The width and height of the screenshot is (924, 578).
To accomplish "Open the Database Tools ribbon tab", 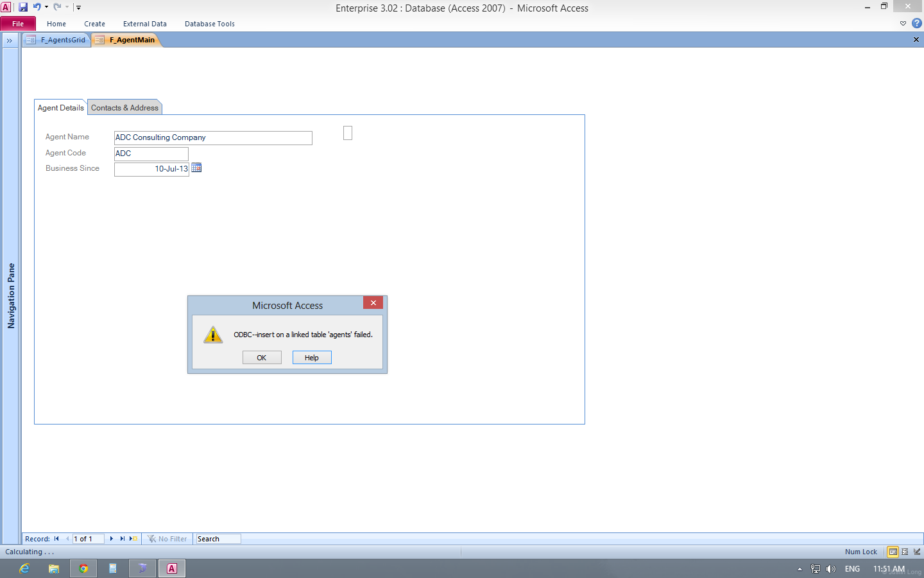I will click(210, 24).
